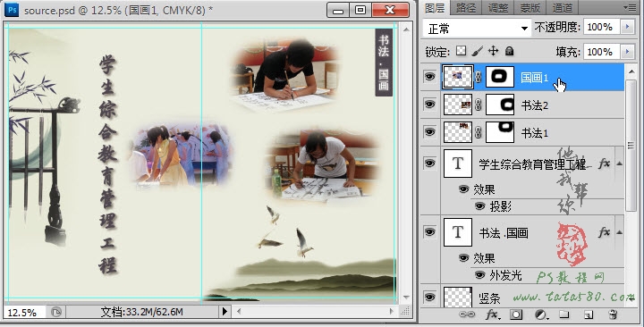
Task: Toggle 效果 visibility under 学生综合教育管理工程 layer
Action: pos(463,189)
